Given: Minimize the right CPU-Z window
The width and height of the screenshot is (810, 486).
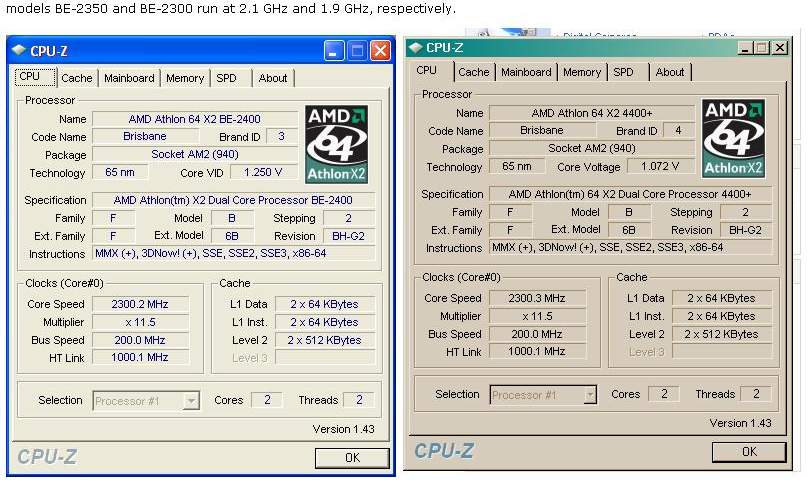Looking at the screenshot, I should click(744, 48).
